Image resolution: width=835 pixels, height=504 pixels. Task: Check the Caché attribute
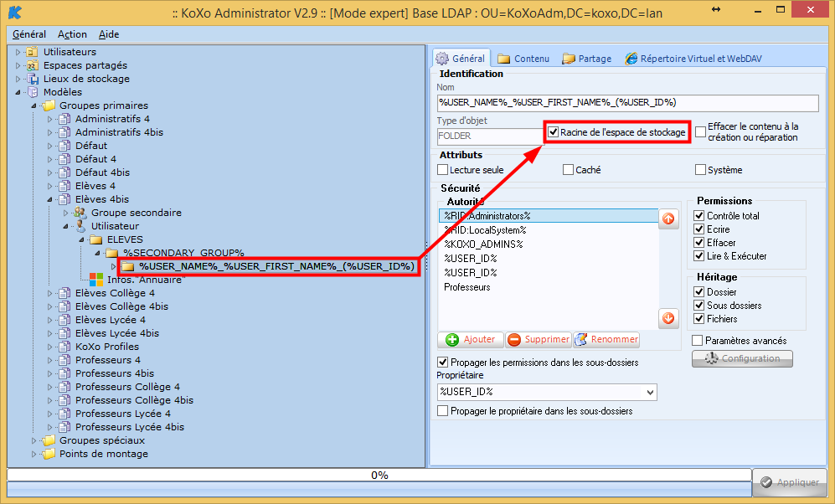[568, 170]
